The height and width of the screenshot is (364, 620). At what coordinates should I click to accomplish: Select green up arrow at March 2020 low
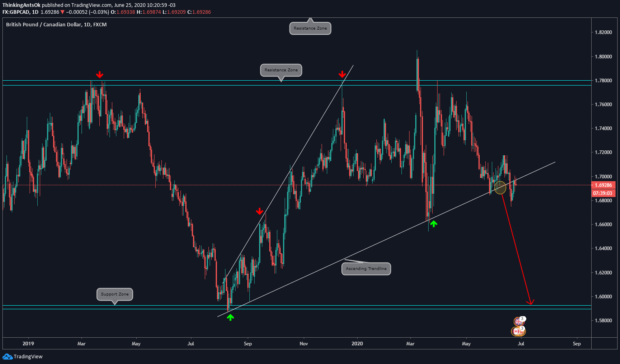click(x=433, y=223)
